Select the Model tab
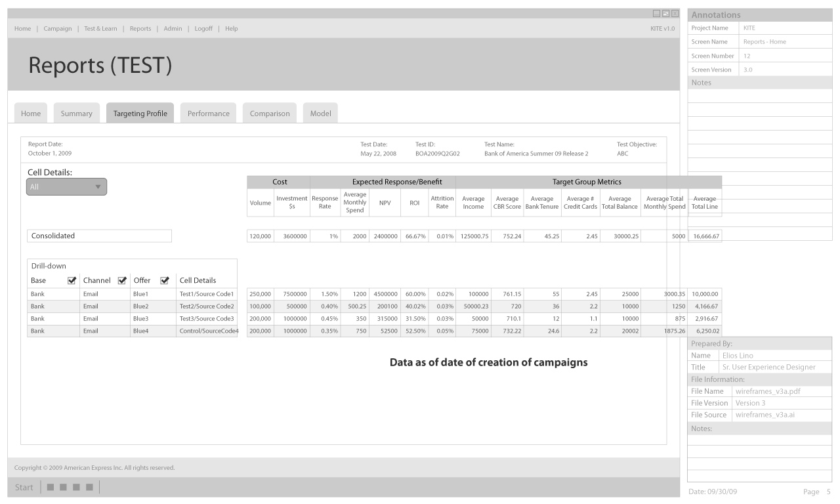Image resolution: width=840 pixels, height=504 pixels. 320,114
